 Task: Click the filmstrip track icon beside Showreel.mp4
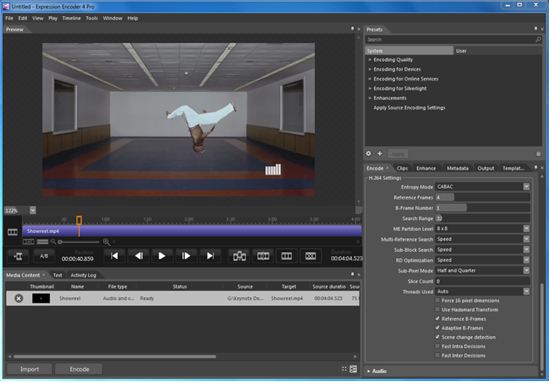click(13, 232)
